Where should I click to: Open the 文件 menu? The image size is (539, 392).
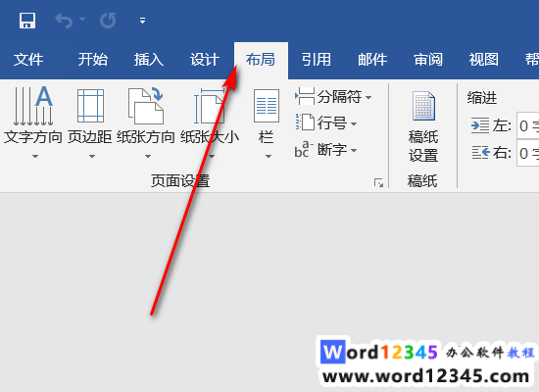(x=28, y=60)
